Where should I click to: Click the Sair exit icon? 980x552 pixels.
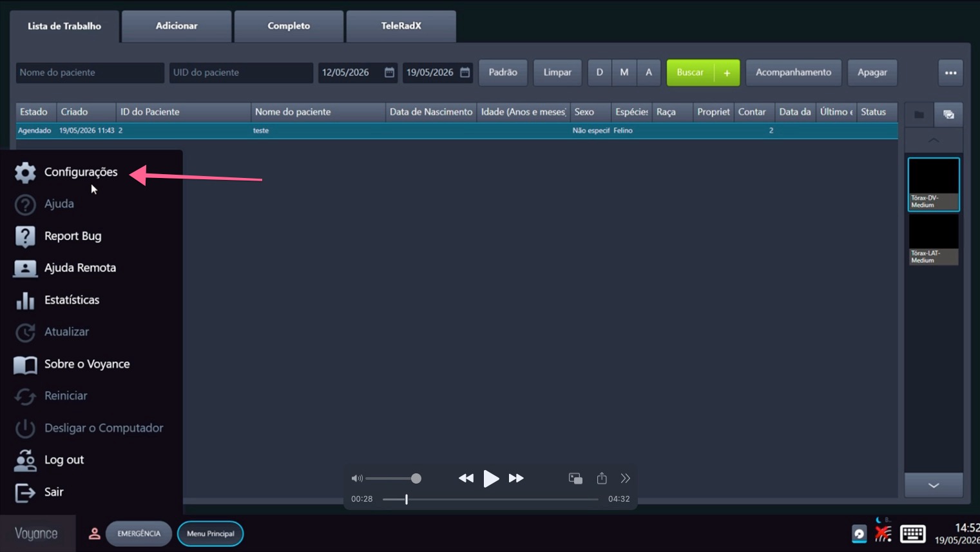click(25, 492)
